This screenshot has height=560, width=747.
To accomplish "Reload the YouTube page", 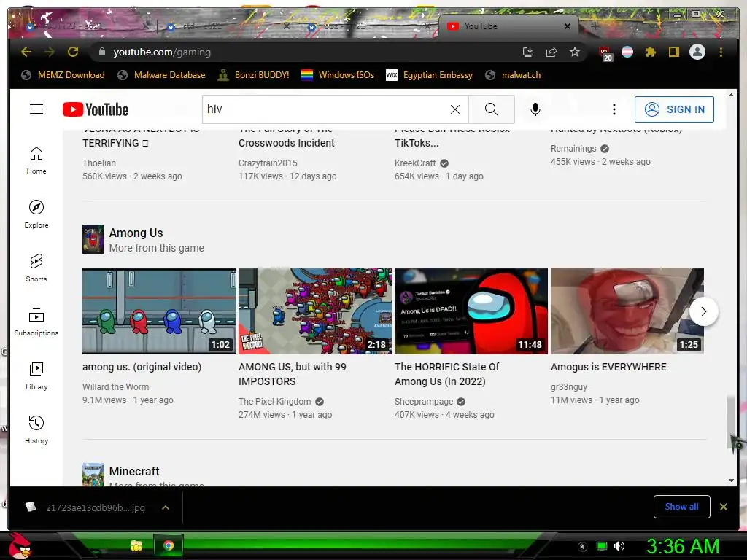I will click(73, 52).
